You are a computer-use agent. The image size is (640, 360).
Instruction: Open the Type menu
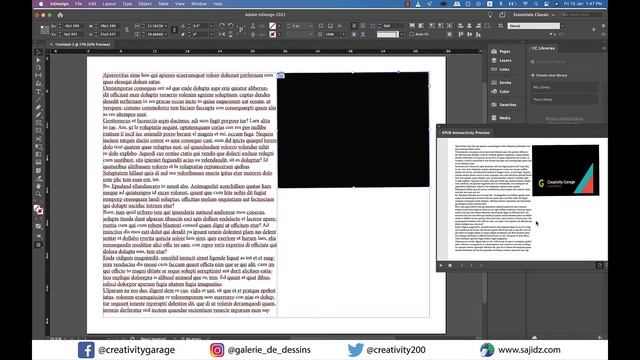coord(127,4)
